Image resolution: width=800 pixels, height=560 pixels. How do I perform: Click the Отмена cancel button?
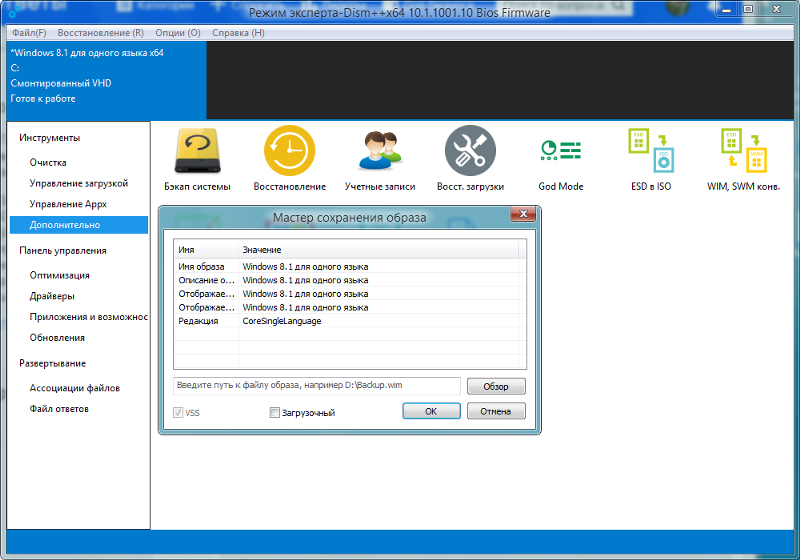coord(496,411)
